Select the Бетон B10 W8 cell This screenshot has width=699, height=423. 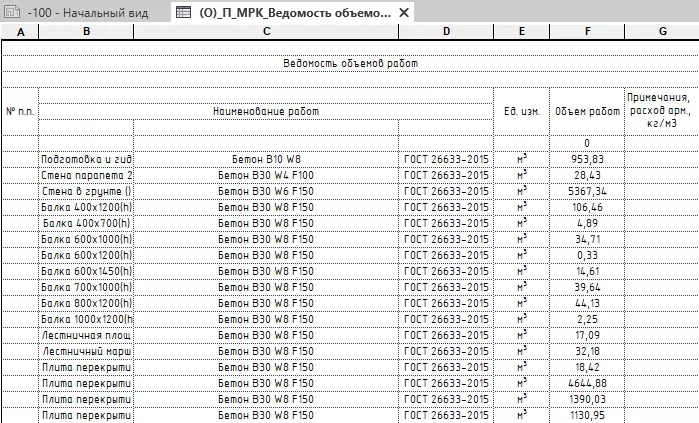(x=266, y=159)
